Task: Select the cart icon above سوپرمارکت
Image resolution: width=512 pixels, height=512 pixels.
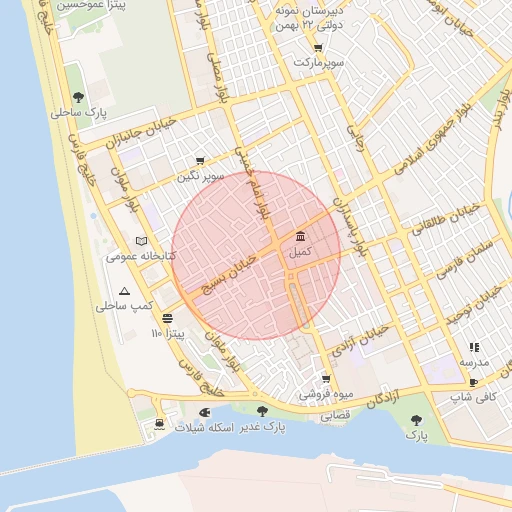Action: click(318, 48)
